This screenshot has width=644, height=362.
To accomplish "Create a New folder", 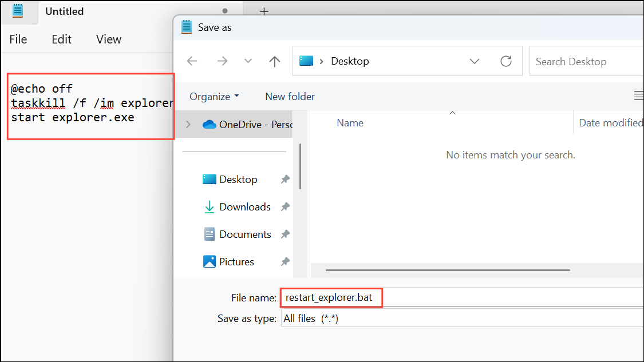I will pyautogui.click(x=290, y=96).
